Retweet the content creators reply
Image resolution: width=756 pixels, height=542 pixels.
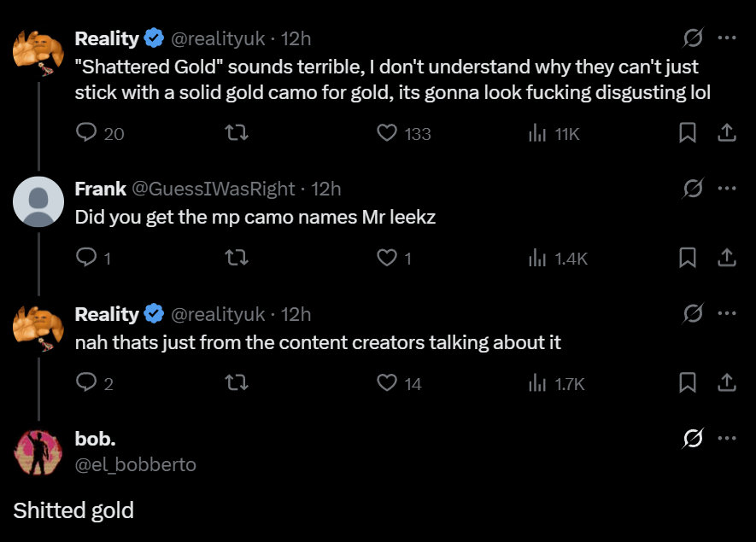point(236,383)
